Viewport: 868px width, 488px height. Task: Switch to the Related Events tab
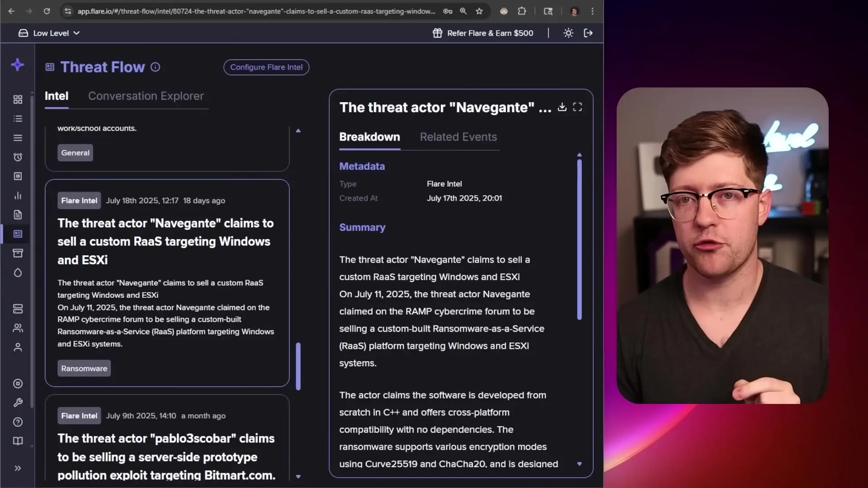coord(458,137)
